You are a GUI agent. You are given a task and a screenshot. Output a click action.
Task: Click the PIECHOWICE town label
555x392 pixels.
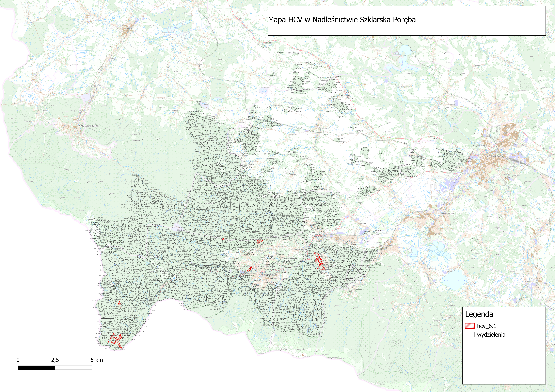click(x=320, y=236)
